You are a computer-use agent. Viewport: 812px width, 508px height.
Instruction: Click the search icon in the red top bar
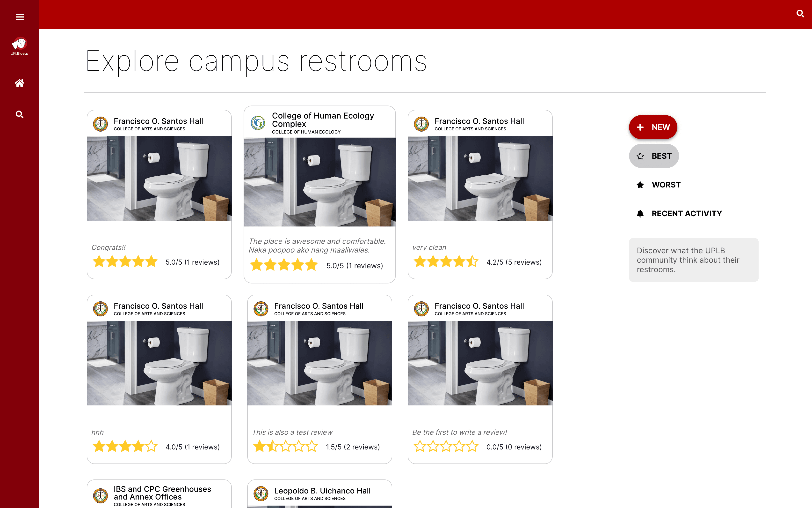click(800, 14)
